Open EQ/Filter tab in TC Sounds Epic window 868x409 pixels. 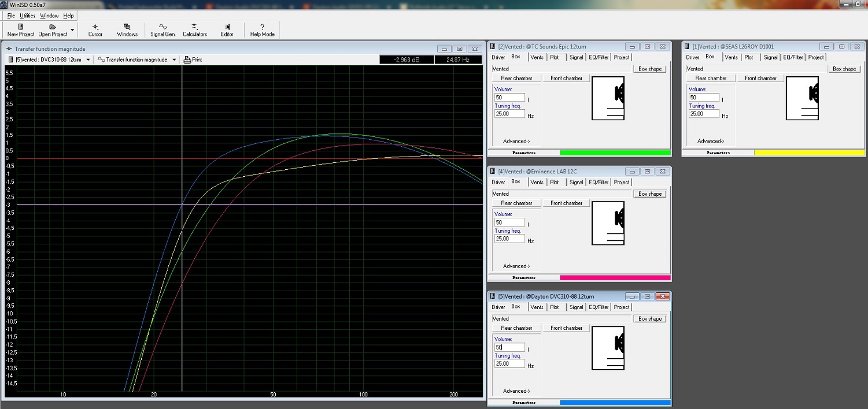point(599,57)
